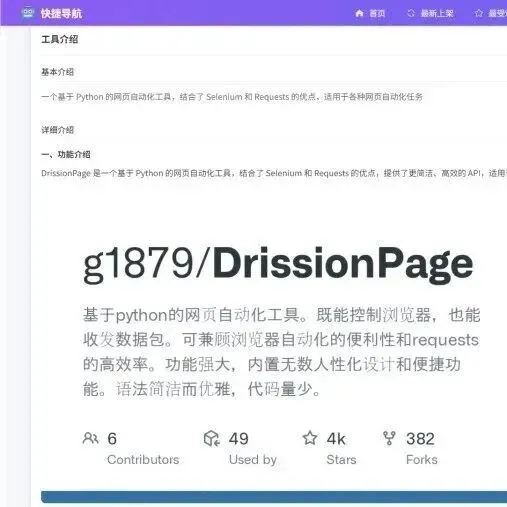Click the paragraph starting with DrissionPage 是一个基于
The width and height of the screenshot is (507, 507).
274,173
